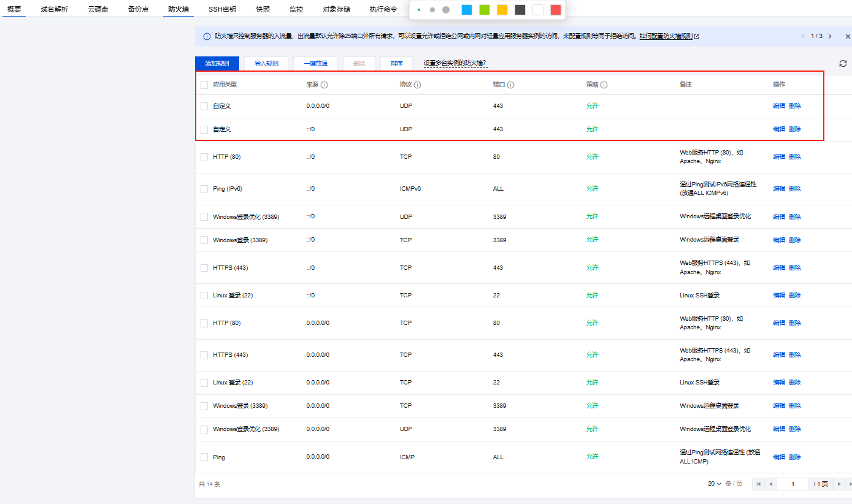852x504 pixels.
Task: Choose the yellow color swatch
Action: click(502, 10)
